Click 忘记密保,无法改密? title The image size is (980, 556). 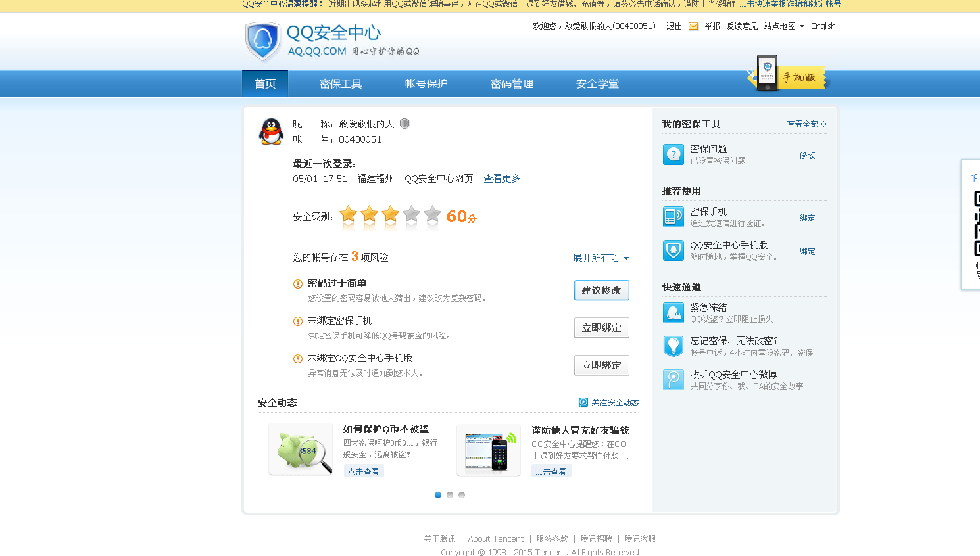point(734,341)
